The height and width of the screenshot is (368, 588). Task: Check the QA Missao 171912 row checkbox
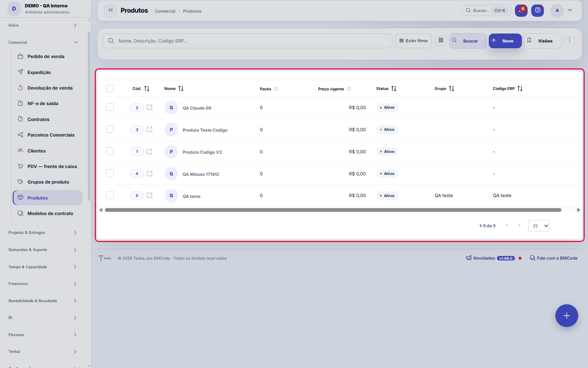(110, 173)
